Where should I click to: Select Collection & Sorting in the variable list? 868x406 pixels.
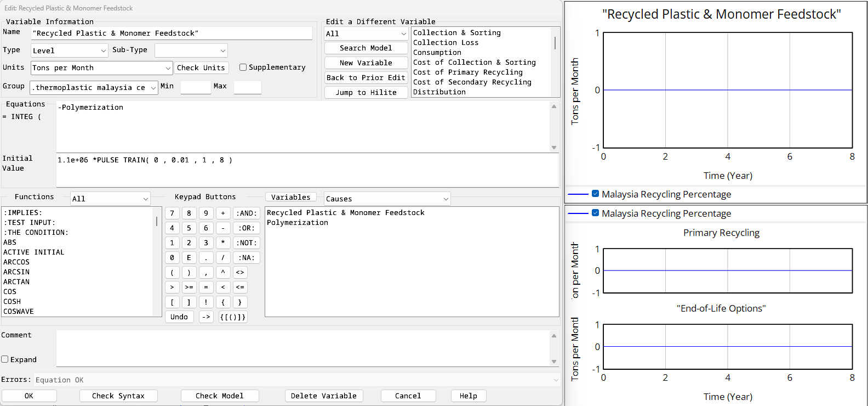pyautogui.click(x=457, y=33)
